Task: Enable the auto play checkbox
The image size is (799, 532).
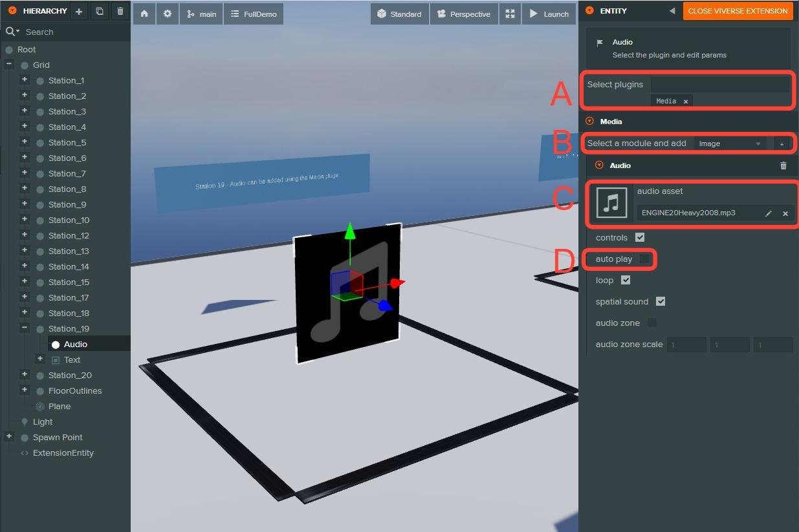Action: coord(644,259)
